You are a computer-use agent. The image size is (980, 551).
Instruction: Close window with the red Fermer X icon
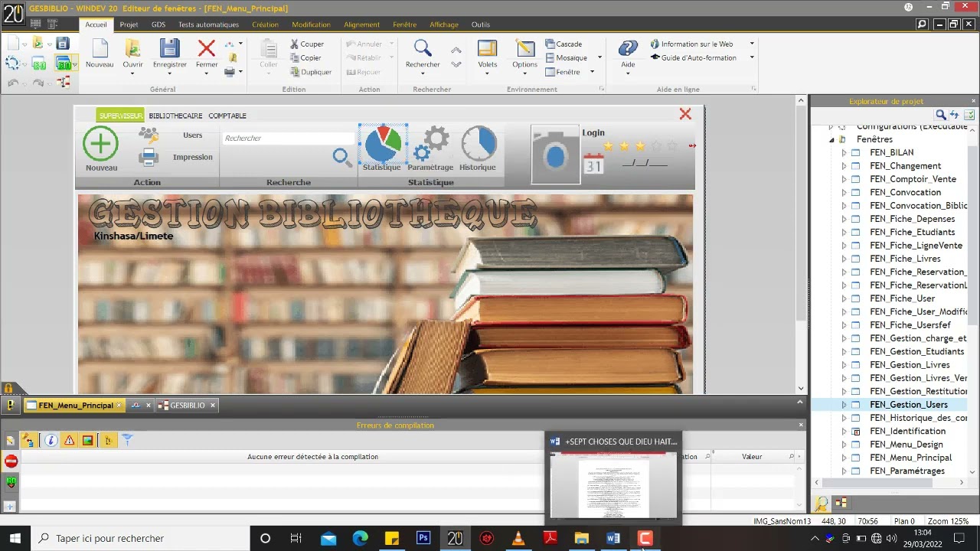tap(207, 49)
